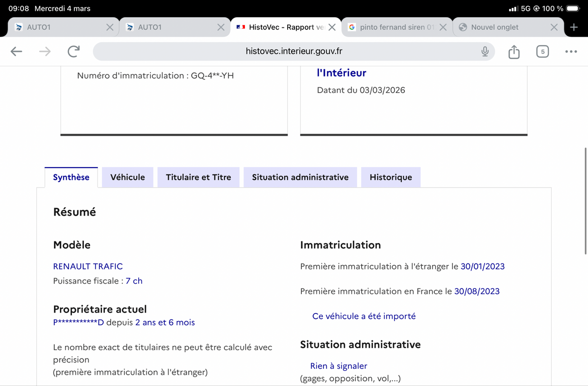Viewport: 588px width, 386px height.
Task: Open the Situation administrative tab
Action: pyautogui.click(x=300, y=177)
